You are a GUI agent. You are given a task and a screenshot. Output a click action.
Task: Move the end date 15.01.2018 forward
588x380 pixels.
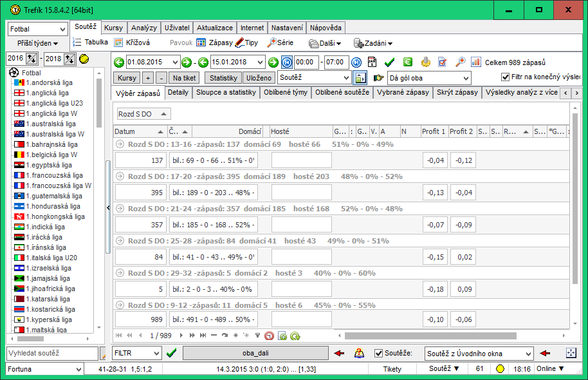[x=273, y=62]
